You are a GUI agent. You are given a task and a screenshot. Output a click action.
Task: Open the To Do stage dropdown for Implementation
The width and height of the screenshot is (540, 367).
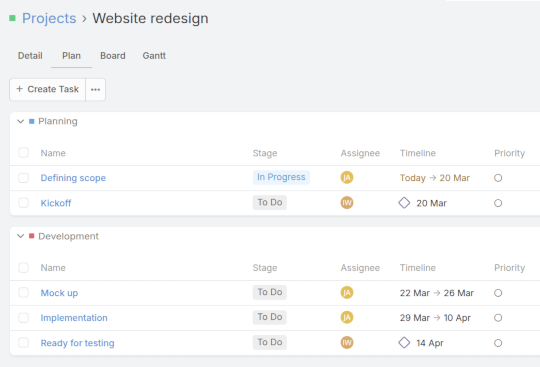pyautogui.click(x=270, y=317)
